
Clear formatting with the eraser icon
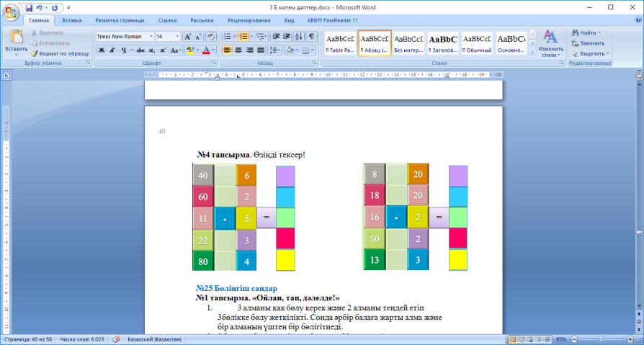[210, 37]
